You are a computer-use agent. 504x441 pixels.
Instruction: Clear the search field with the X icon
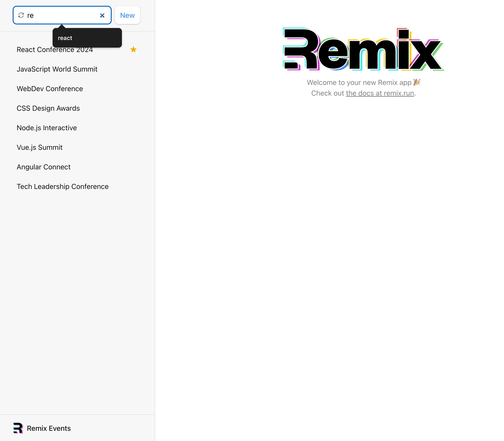coord(102,16)
